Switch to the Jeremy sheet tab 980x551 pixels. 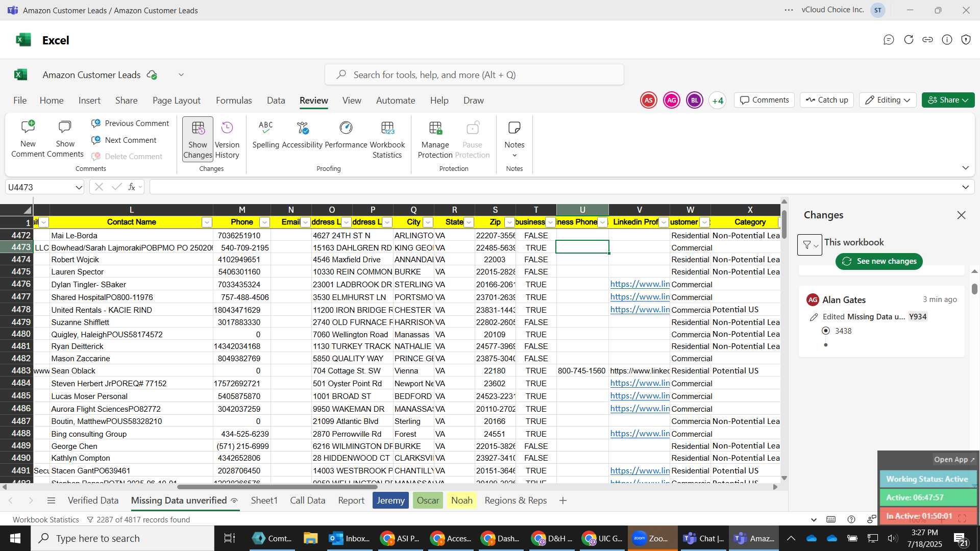pos(390,500)
